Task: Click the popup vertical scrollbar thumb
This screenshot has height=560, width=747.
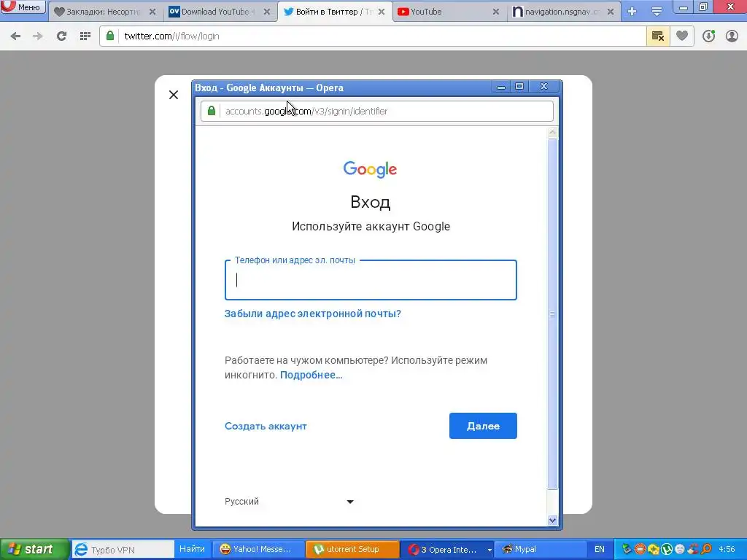Action: [x=553, y=314]
